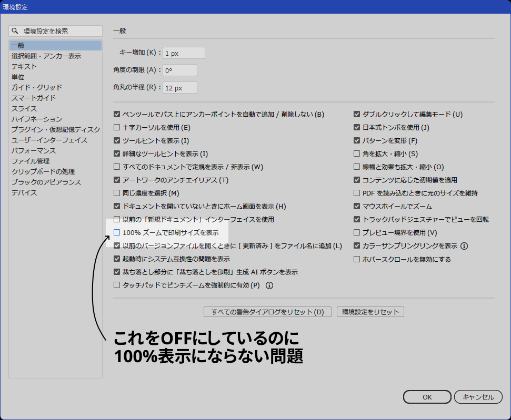Uncheck コンテンツに応じた初期値を適用
This screenshot has width=511, height=420.
(357, 180)
